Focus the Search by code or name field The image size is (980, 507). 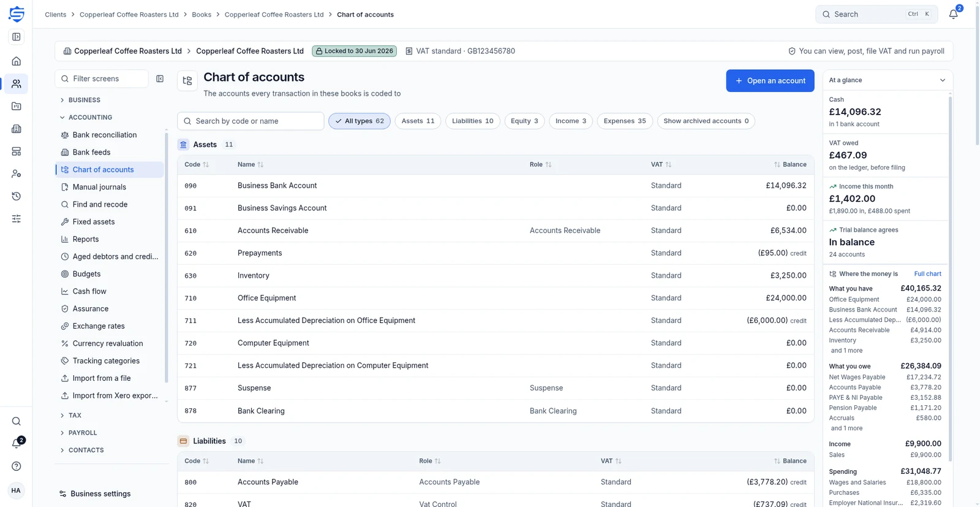click(x=251, y=121)
